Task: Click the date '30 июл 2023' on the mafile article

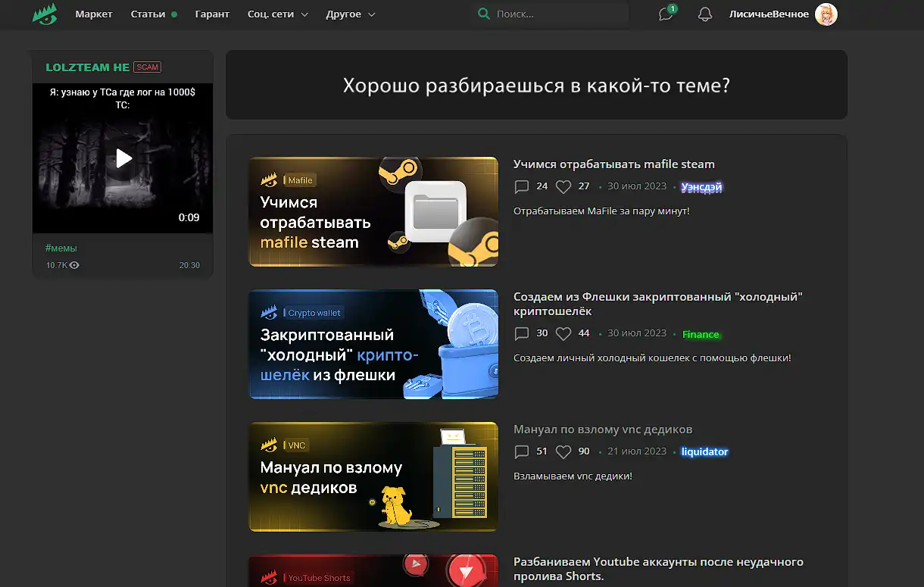Action: (x=637, y=186)
